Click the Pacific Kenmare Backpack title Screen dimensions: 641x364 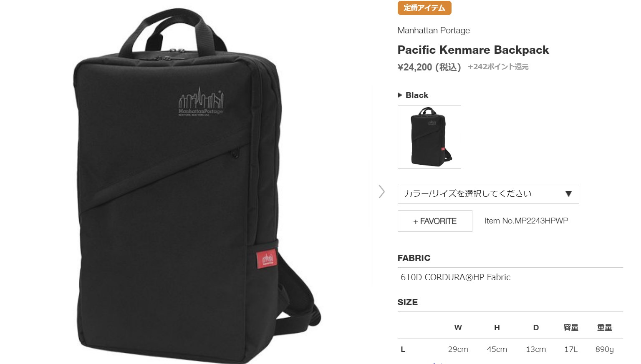[x=473, y=50]
